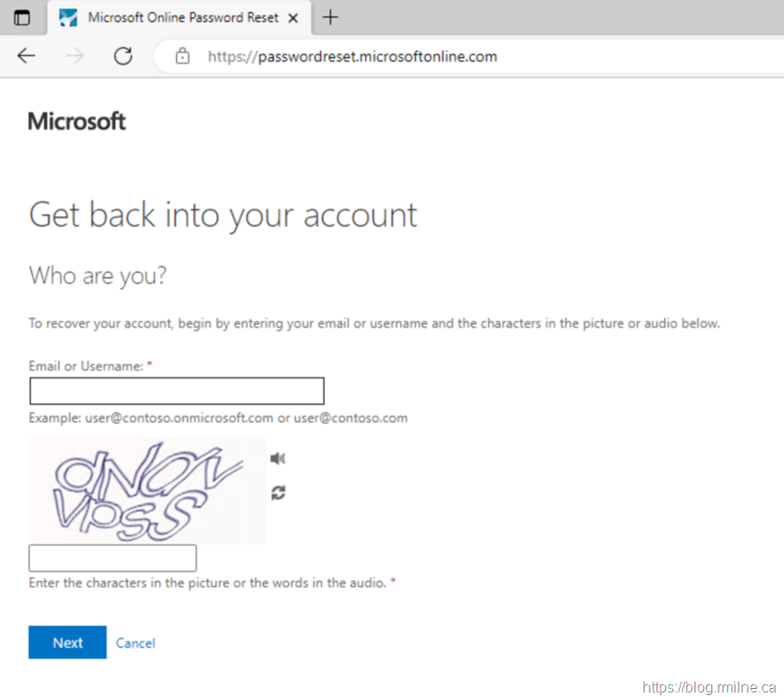Click the example username text
The width and height of the screenshot is (784, 697).
click(x=218, y=418)
